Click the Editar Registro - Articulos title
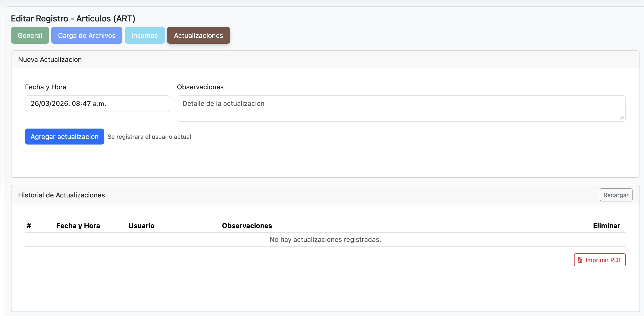Viewport: 644px width, 316px height. point(73,18)
